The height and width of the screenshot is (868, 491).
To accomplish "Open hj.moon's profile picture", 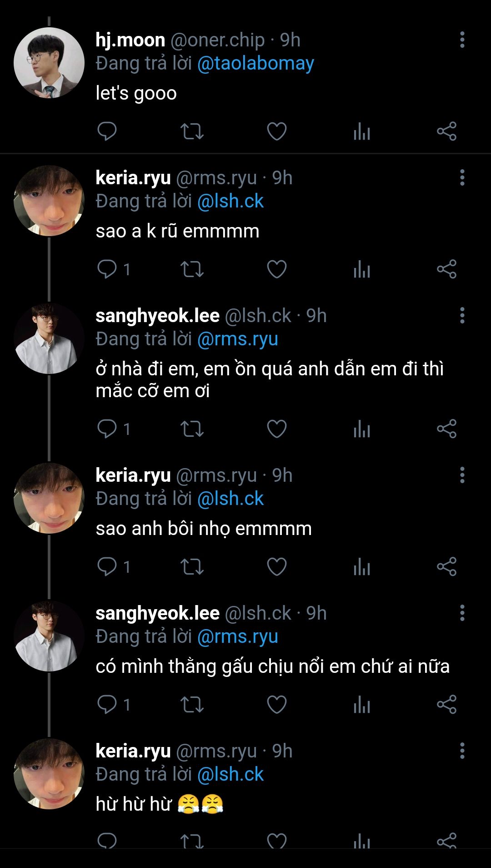I will click(49, 63).
